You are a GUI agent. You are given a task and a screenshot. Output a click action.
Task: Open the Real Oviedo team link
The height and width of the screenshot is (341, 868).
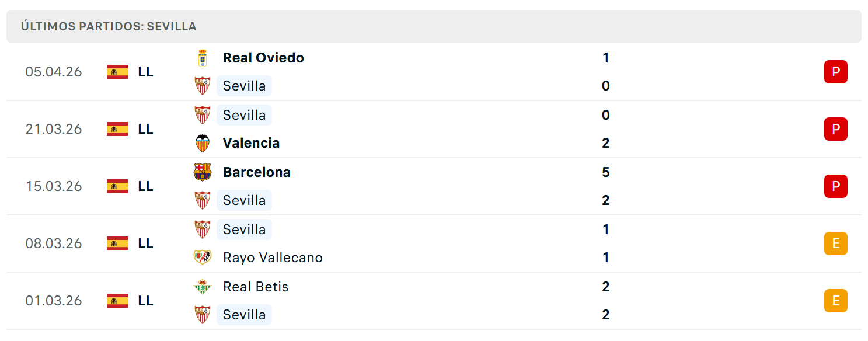tap(263, 58)
